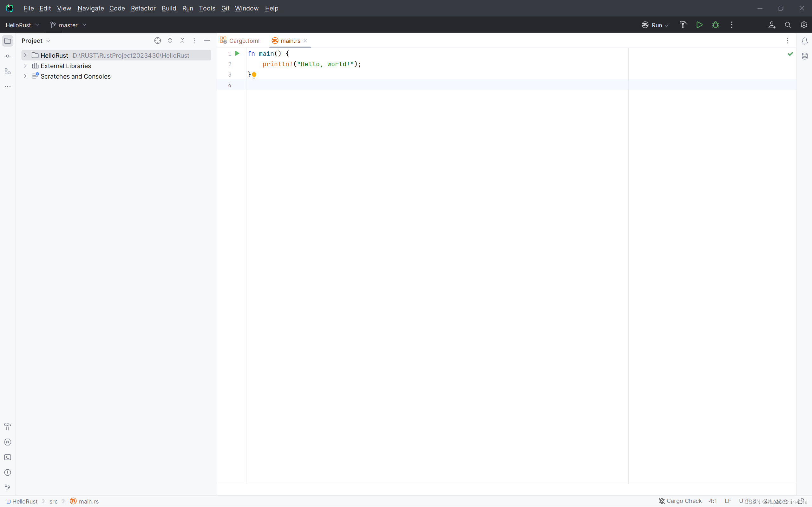
Task: Click the Run configuration dropdown
Action: 655,24
